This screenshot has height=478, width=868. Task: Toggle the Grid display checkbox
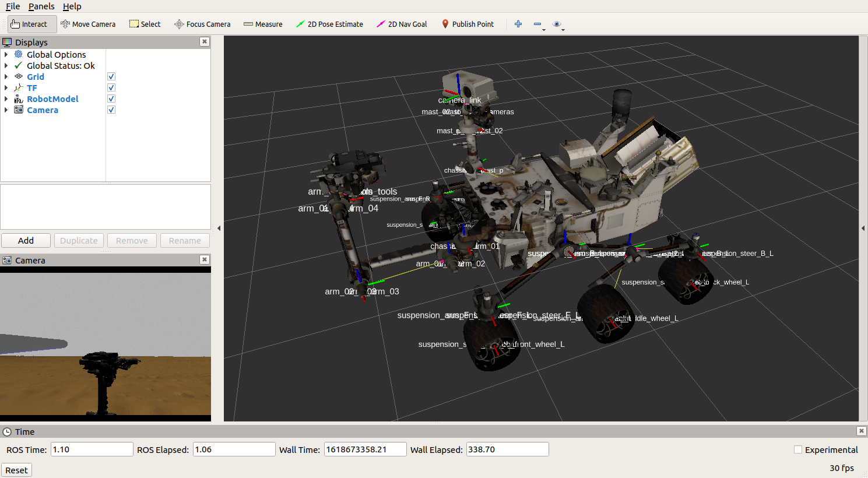pos(111,76)
